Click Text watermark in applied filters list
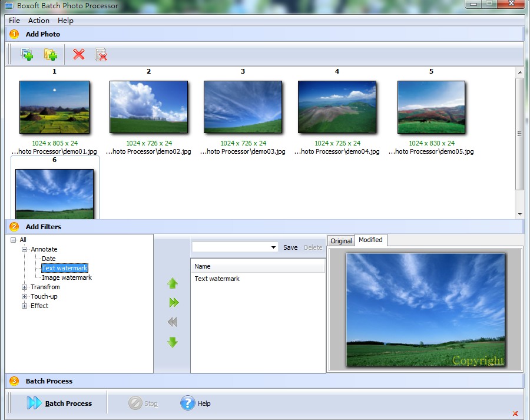 coord(217,279)
